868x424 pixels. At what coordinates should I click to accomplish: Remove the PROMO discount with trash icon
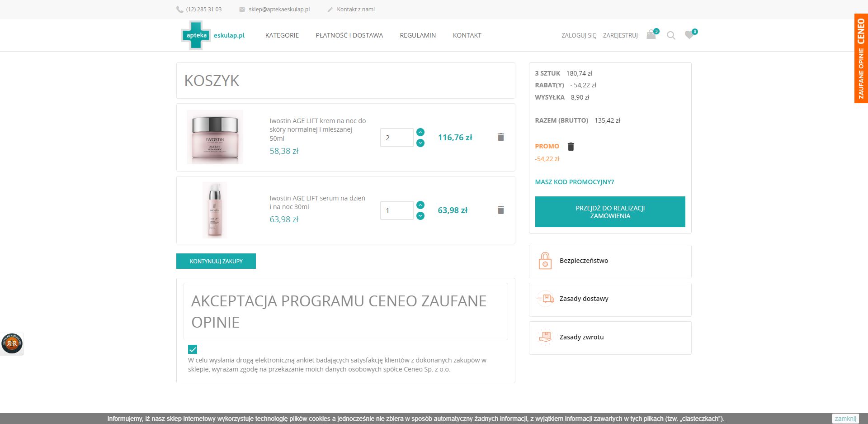coord(571,147)
